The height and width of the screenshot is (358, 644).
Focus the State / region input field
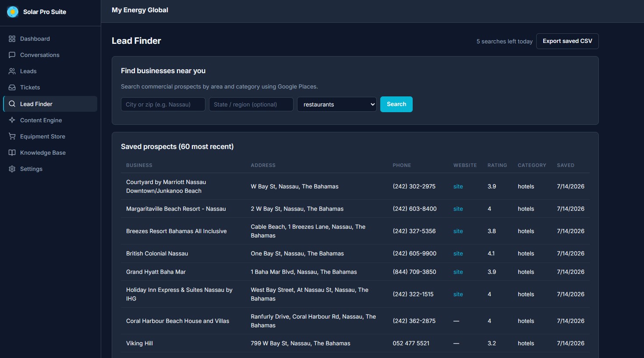pyautogui.click(x=251, y=104)
